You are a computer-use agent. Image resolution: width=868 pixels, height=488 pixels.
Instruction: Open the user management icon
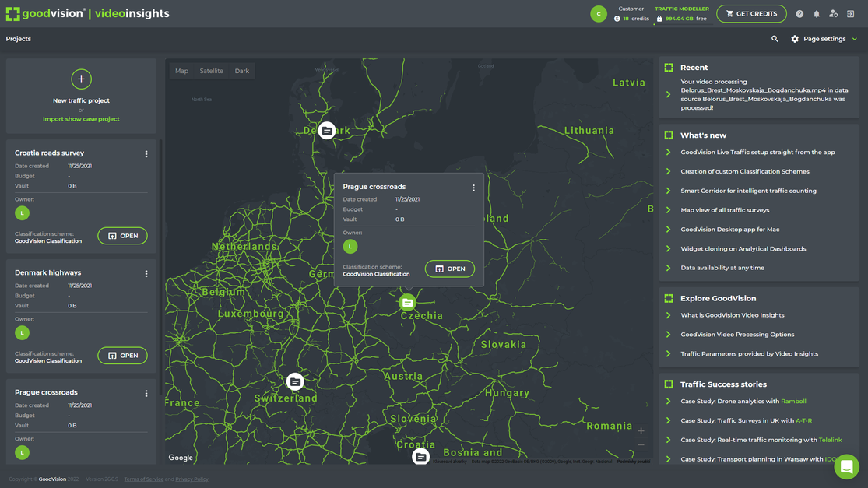point(834,14)
